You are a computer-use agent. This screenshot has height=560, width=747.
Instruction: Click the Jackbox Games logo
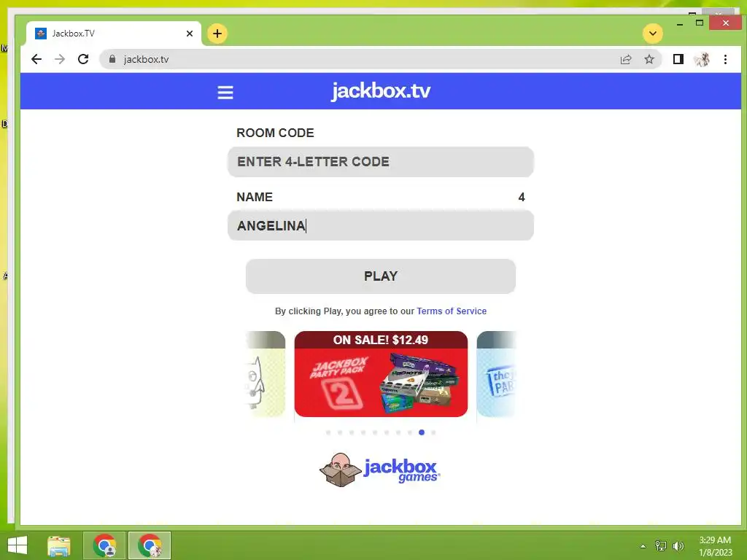[379, 470]
